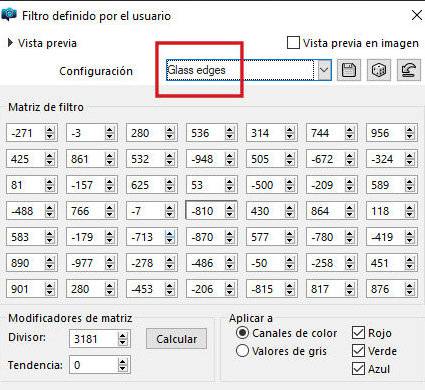This screenshot has height=390, width=425.
Task: Click the reset to default arrow icon
Action: point(409,70)
